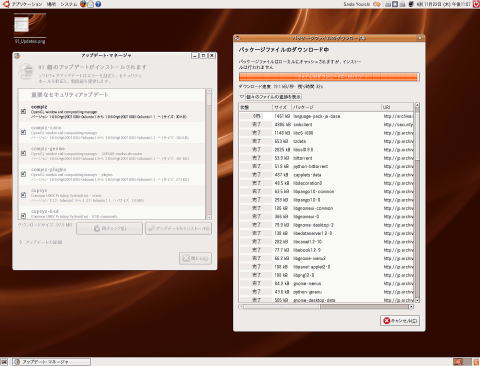The height and width of the screenshot is (366, 480).
Task: Click the workspace switcher in bottom panel
Action: coord(462,362)
